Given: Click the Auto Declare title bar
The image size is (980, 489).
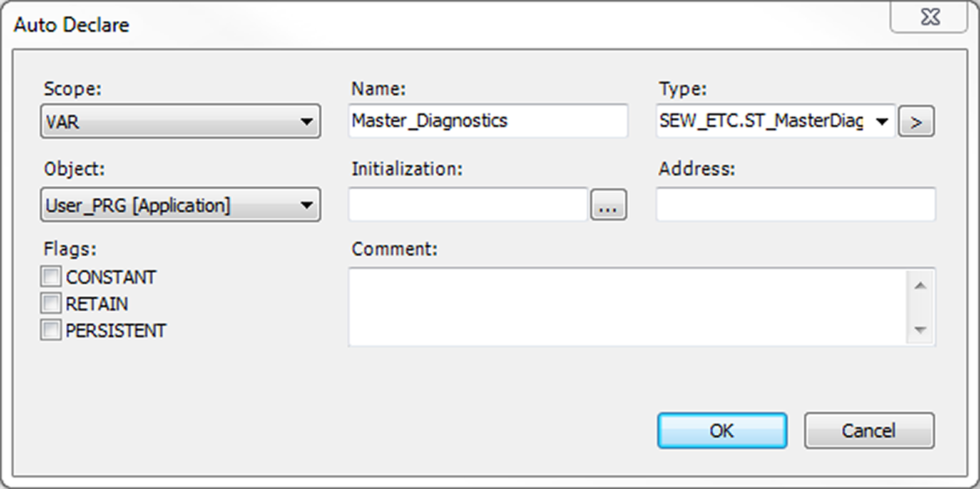Looking at the screenshot, I should coord(437,24).
